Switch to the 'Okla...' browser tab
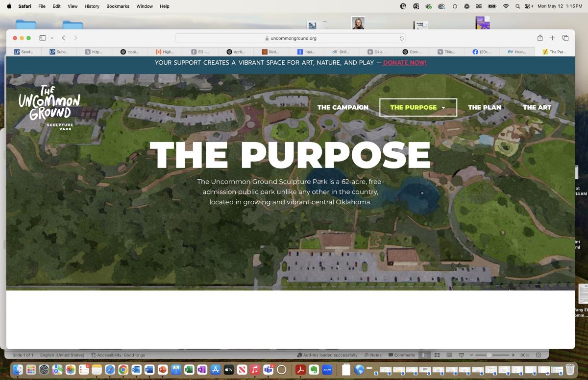588x380 pixels. coord(376,51)
